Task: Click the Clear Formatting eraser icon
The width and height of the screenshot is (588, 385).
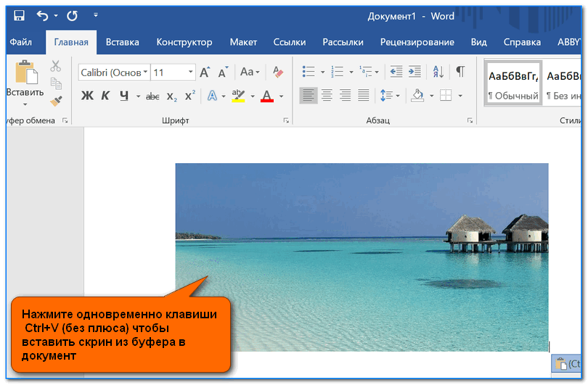Action: click(x=277, y=72)
